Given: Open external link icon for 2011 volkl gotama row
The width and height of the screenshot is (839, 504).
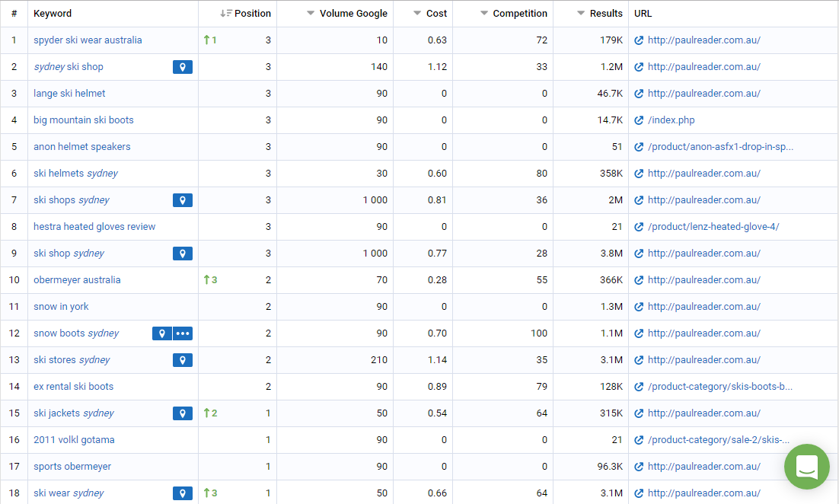Looking at the screenshot, I should point(638,440).
